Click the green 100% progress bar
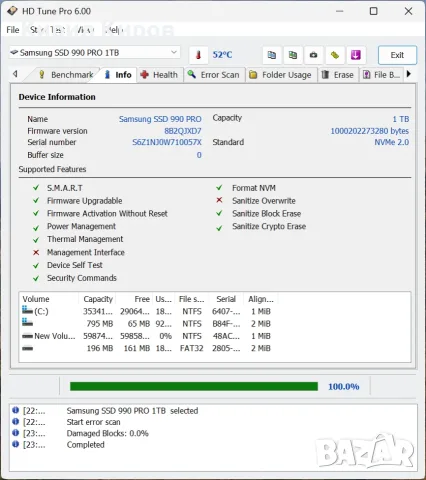The image size is (426, 480). (194, 386)
